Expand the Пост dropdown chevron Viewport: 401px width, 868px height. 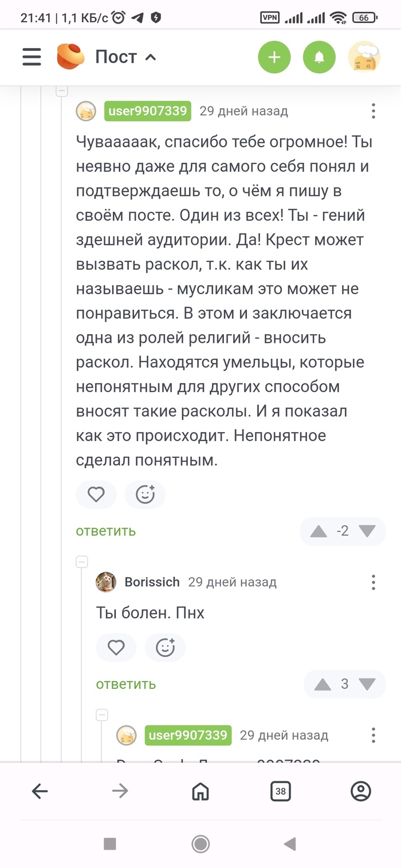coord(151,57)
